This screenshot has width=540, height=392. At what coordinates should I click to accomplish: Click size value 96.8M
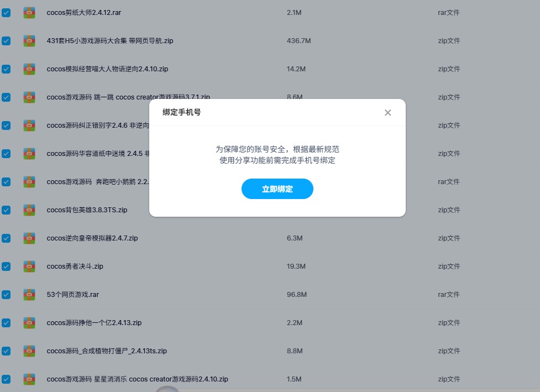[x=297, y=295]
